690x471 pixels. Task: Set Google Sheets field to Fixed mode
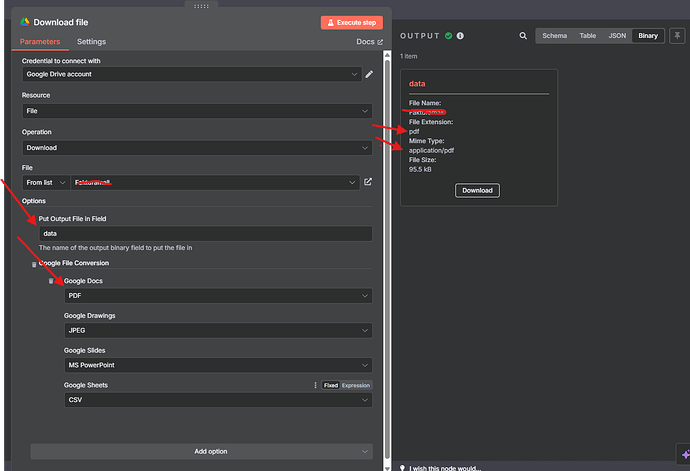point(330,385)
